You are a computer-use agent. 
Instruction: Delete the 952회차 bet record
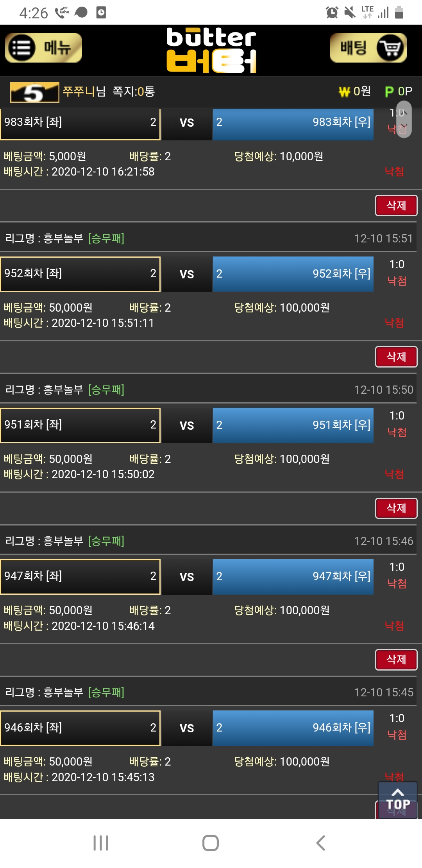pos(396,357)
